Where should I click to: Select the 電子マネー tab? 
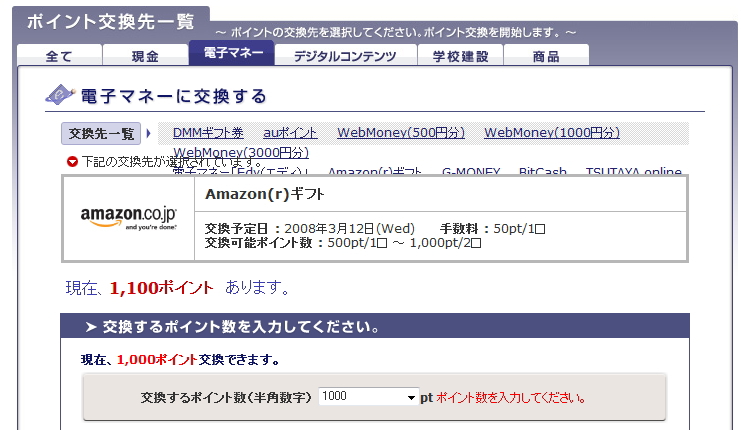click(x=232, y=53)
